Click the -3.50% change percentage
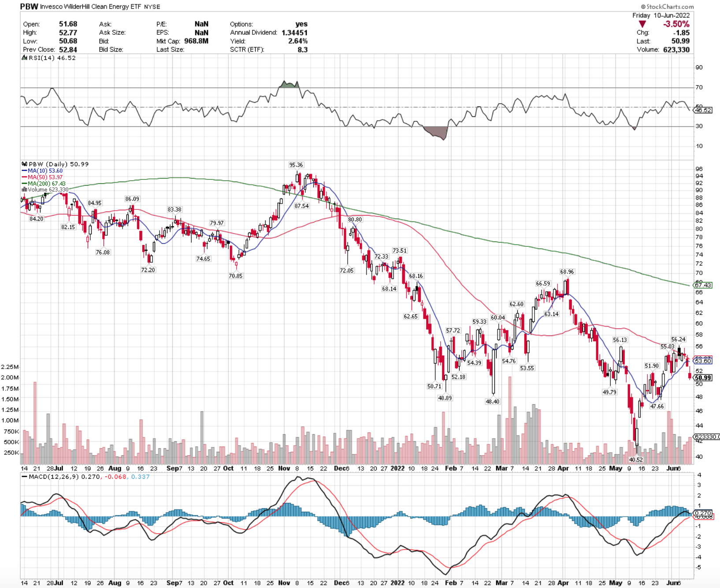This screenshot has height=588, width=720. [676, 24]
